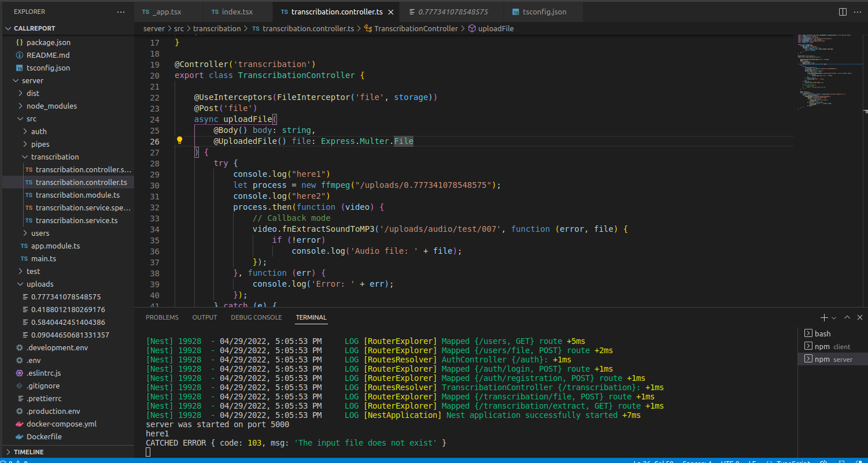Open docker-compose.yml
This screenshot has width=868, height=463.
coord(68,424)
